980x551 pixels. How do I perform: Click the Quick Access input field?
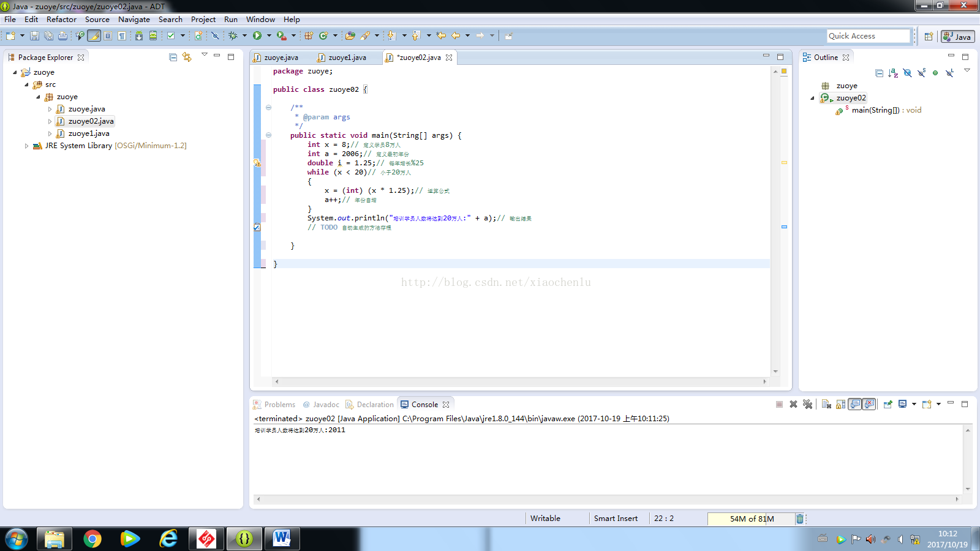click(869, 36)
